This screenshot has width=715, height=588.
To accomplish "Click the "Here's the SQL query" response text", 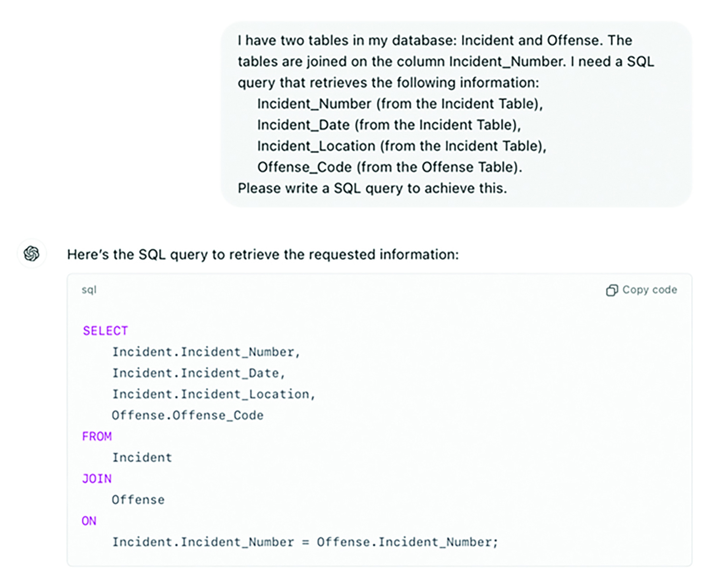I will (263, 255).
